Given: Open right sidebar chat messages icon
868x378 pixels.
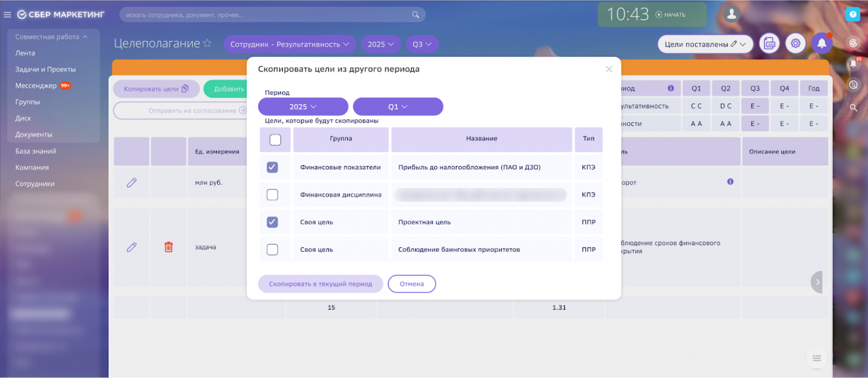Looking at the screenshot, I should coord(854,85).
